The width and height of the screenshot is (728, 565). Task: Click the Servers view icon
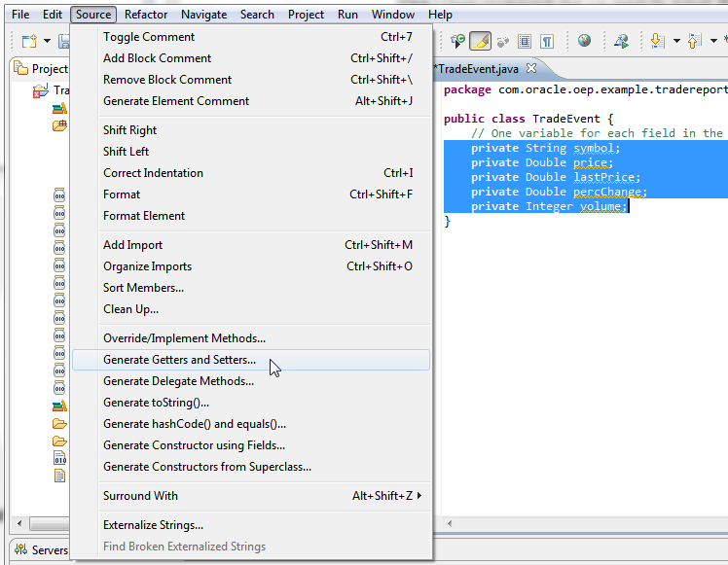pyautogui.click(x=20, y=549)
